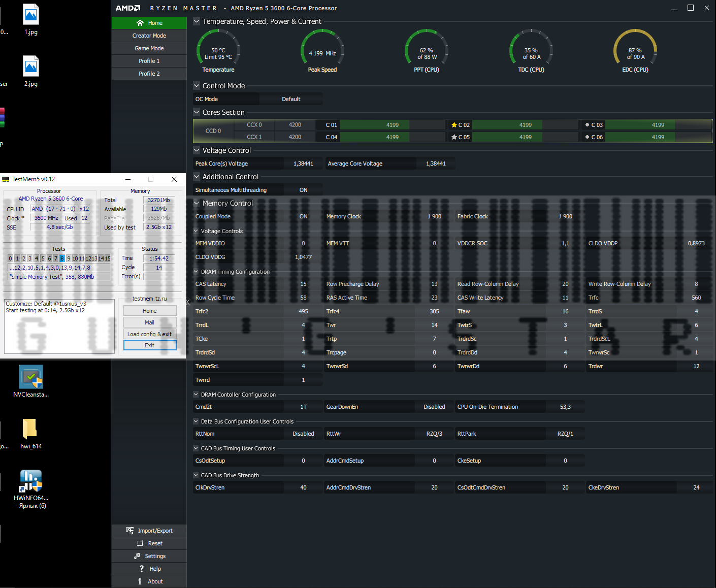The height and width of the screenshot is (588, 716).
Task: Switch to Creator Mode
Action: (x=149, y=36)
